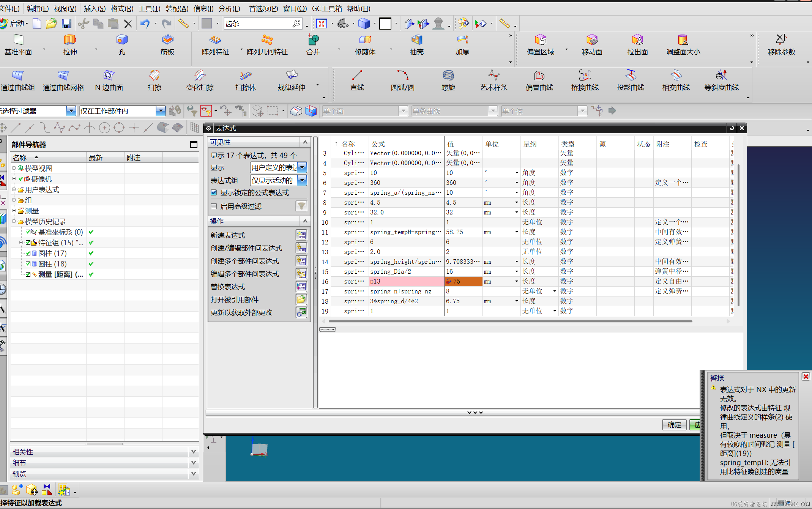Choose the 阵列特征 pattern feature tool
812x509 pixels.
click(x=215, y=45)
